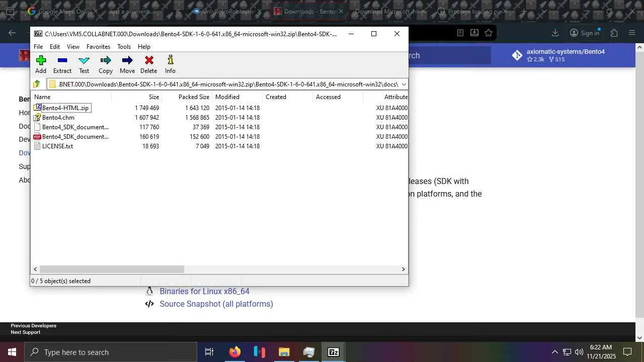This screenshot has width=644, height=362.
Task: Open the Firefox extensions icon
Action: (x=614, y=33)
